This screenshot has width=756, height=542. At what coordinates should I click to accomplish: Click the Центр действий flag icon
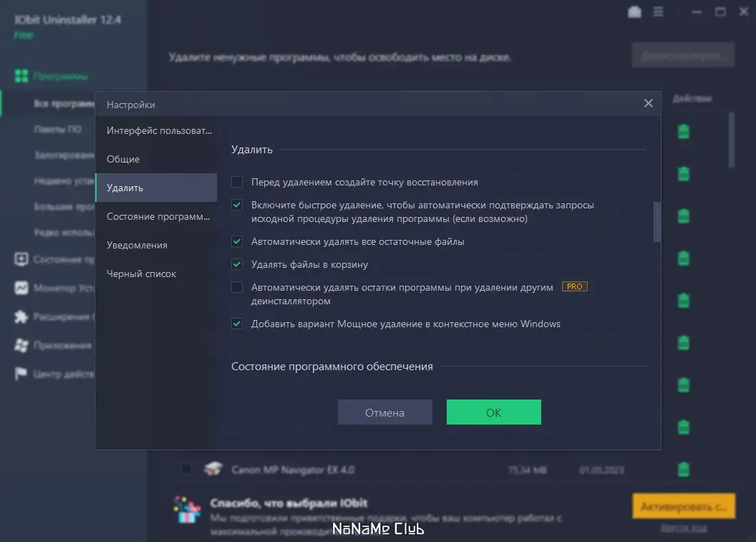click(21, 374)
